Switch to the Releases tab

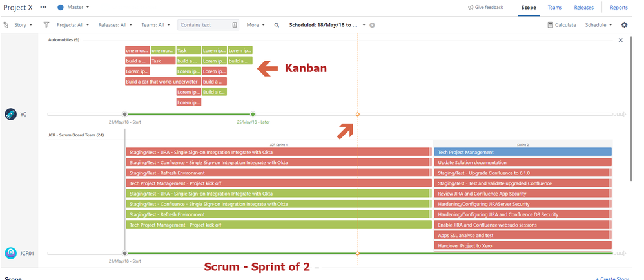coord(583,7)
